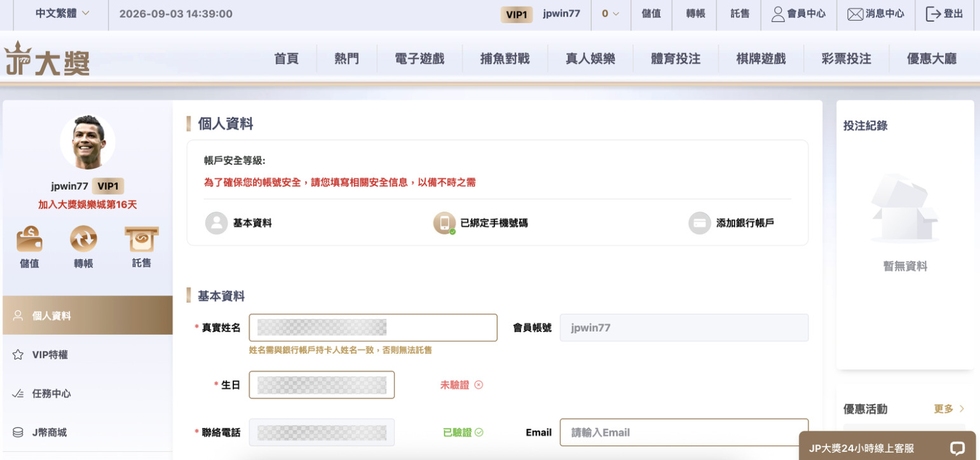Click 儲值 in the top bar
Viewport: 980px width, 460px height.
651,14
